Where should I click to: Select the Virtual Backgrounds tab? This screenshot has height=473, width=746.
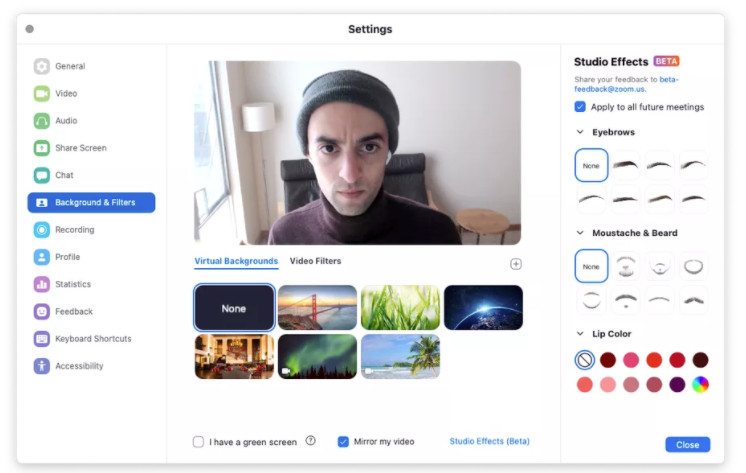pos(236,261)
